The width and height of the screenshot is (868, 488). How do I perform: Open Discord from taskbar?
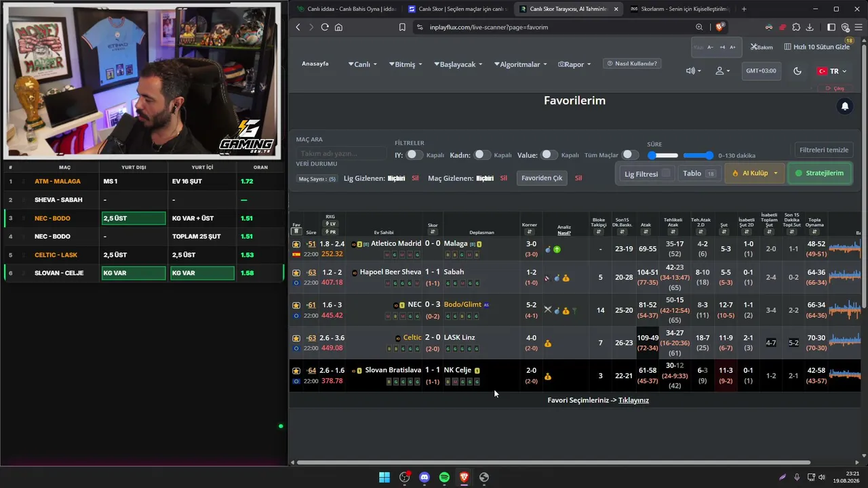coord(425,477)
